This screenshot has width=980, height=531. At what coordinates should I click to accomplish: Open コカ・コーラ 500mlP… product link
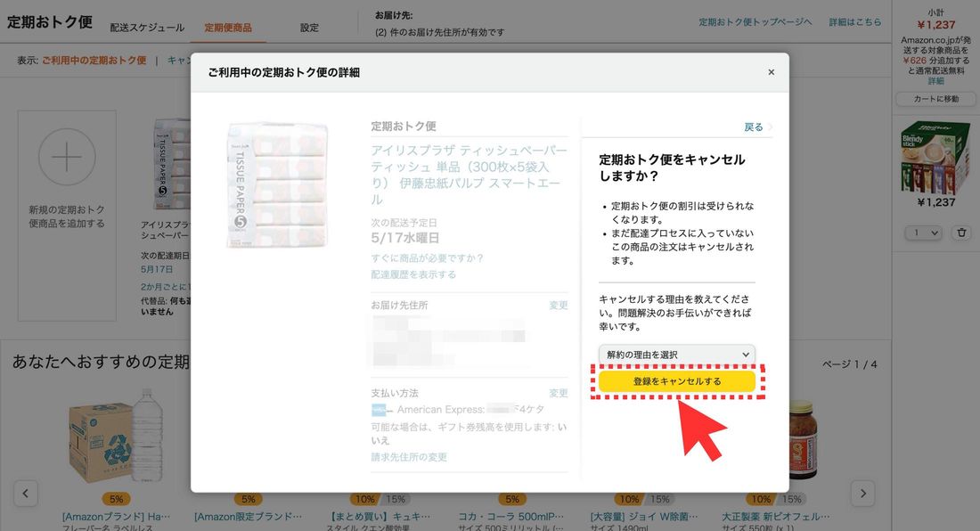coord(512,517)
